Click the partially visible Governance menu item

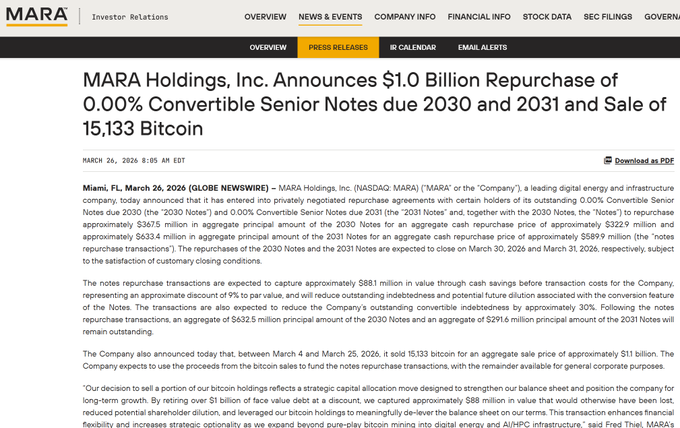point(662,17)
